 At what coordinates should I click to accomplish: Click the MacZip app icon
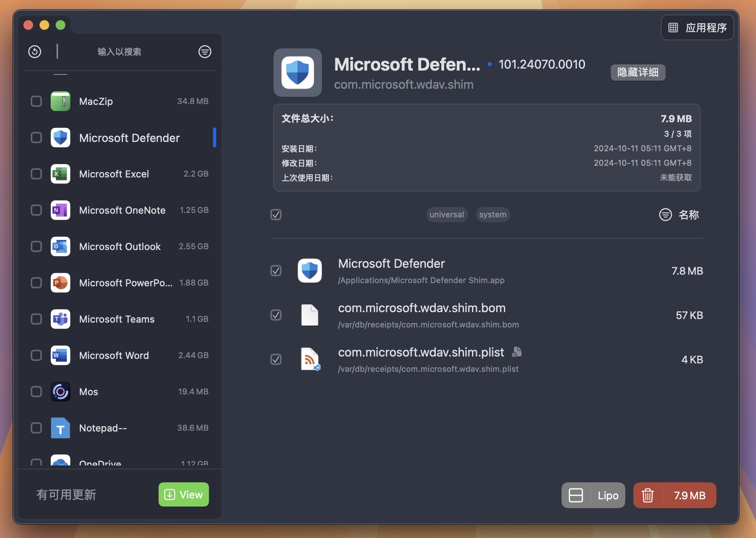[60, 101]
